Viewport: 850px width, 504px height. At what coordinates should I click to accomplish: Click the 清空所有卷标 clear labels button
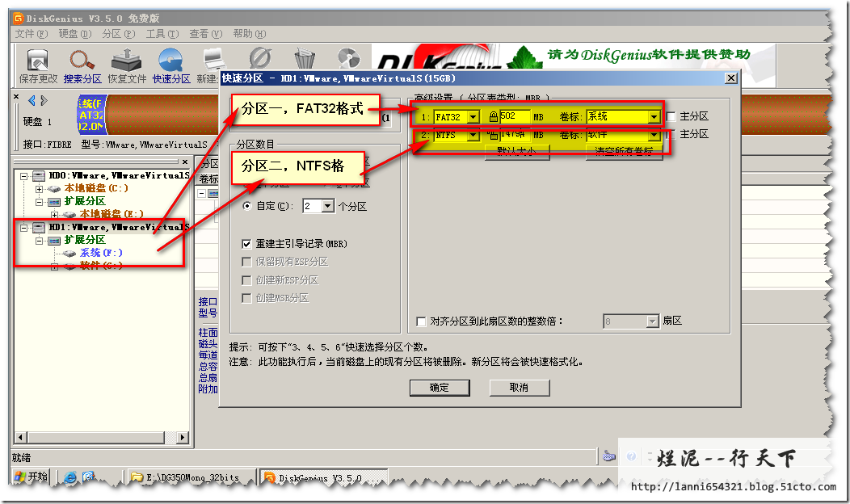pyautogui.click(x=624, y=151)
